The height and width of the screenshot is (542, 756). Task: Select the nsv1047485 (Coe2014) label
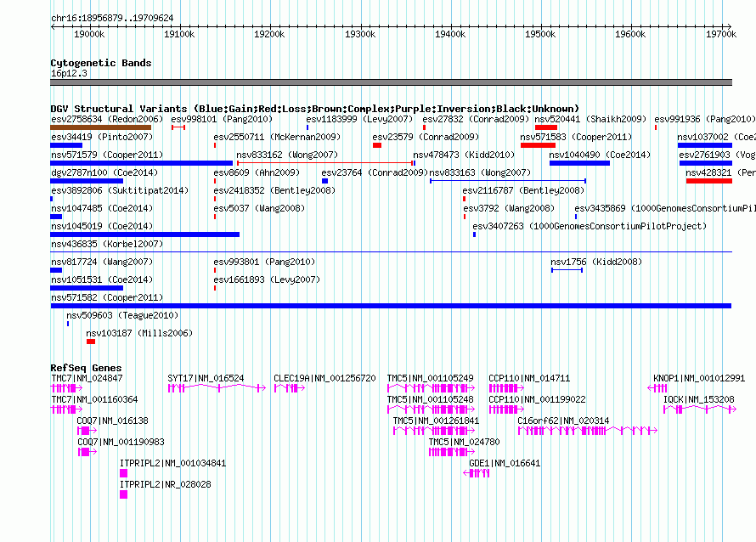[x=102, y=208]
